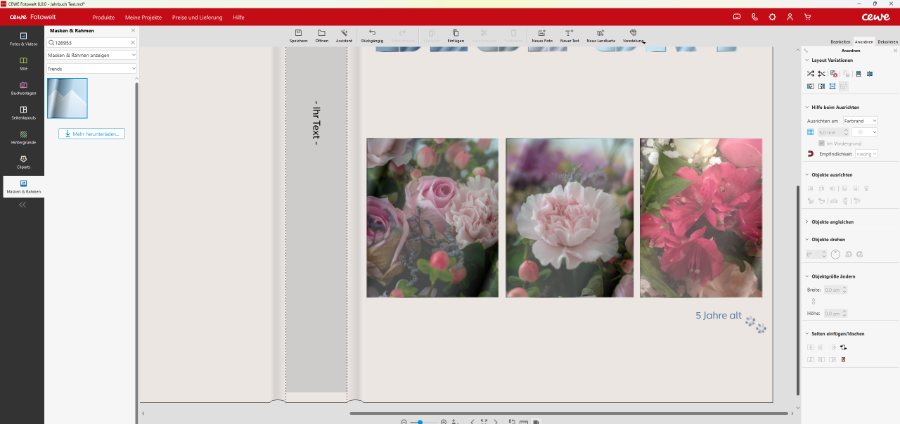Collapse the Objekte ausrichten section
Screen dimensions: 900x424
pyautogui.click(x=807, y=174)
